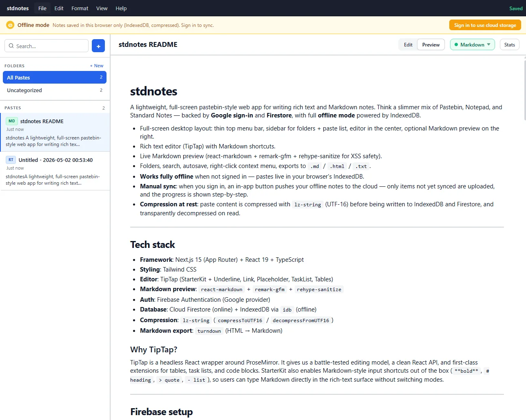This screenshot has width=526, height=420.
Task: Select the All Pastes folder
Action: click(x=55, y=77)
